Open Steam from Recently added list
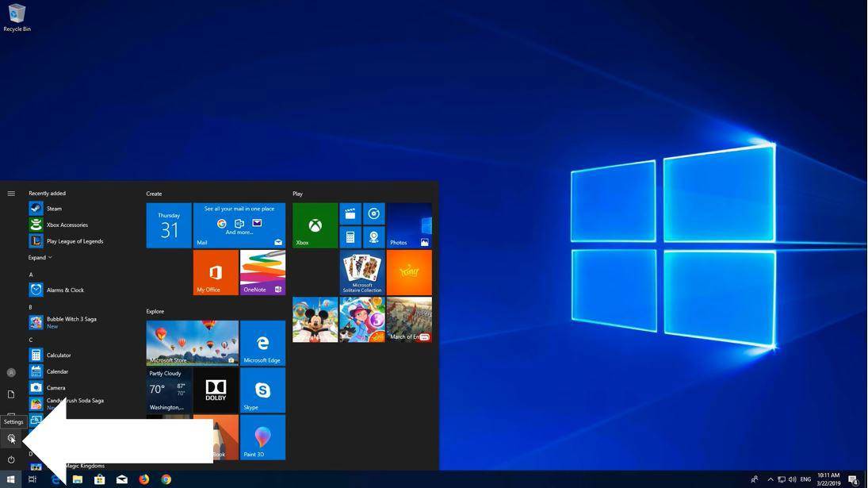This screenshot has width=868, height=488. point(54,209)
